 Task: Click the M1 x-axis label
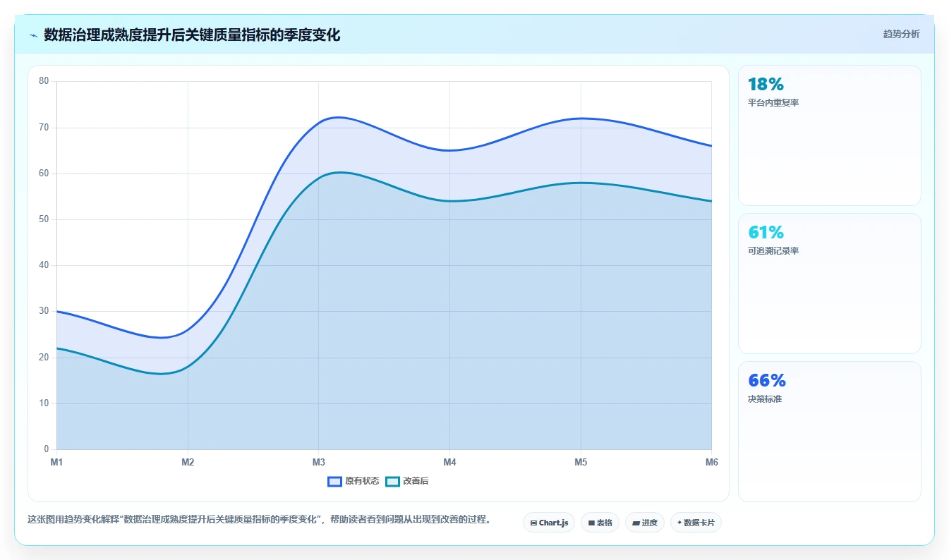click(56, 462)
